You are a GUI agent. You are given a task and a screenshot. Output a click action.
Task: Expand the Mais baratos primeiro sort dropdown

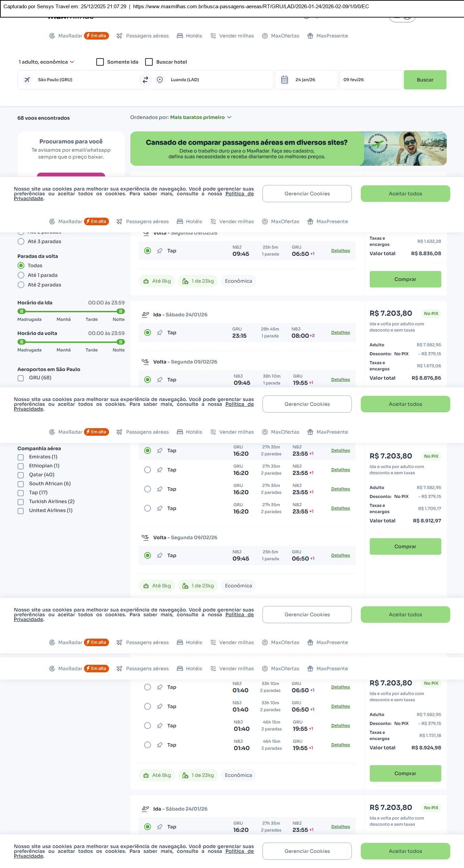[x=201, y=117]
